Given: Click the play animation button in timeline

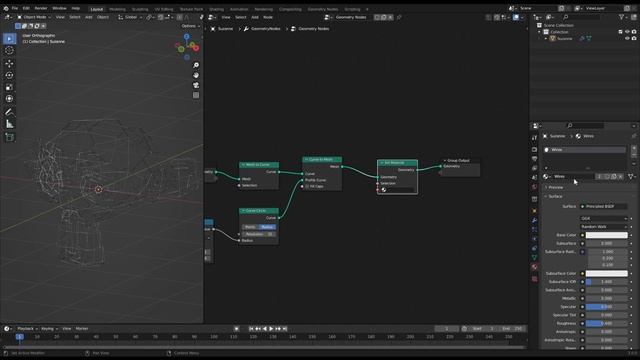Looking at the screenshot, I should pos(271,329).
